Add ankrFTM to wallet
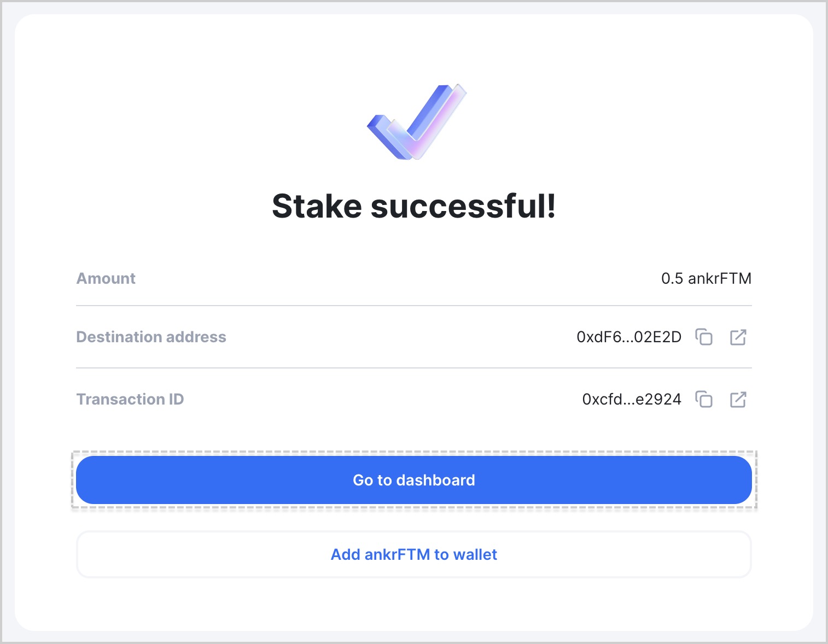Viewport: 828px width, 644px height. (414, 554)
